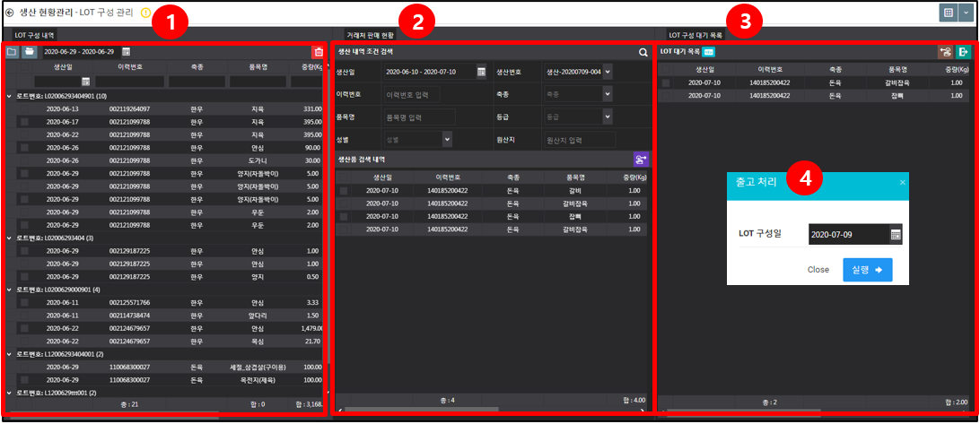Click the closed folder collapse-all icon
The width and height of the screenshot is (980, 424).
click(x=12, y=52)
